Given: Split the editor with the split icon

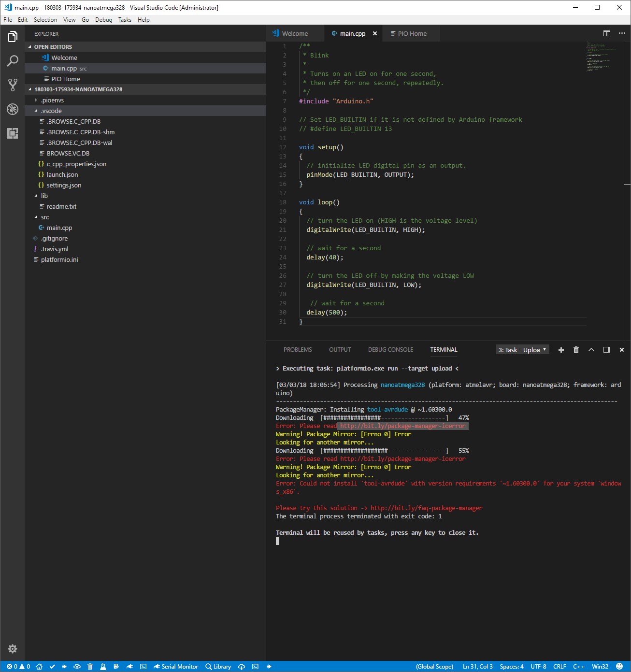Looking at the screenshot, I should [x=607, y=33].
